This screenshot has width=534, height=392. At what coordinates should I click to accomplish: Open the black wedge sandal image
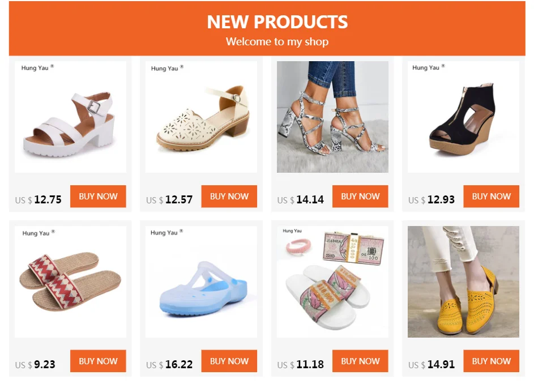point(463,117)
